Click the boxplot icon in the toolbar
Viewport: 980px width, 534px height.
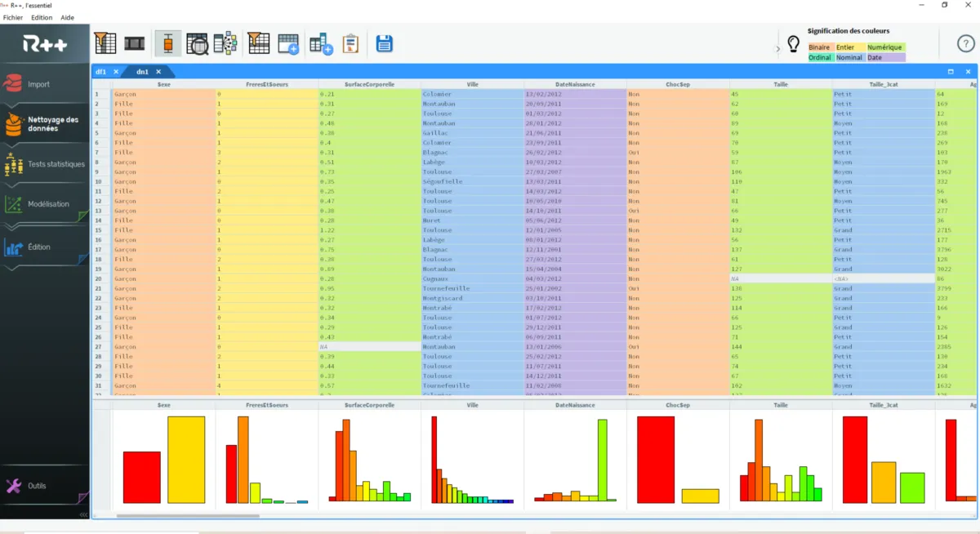click(x=168, y=44)
